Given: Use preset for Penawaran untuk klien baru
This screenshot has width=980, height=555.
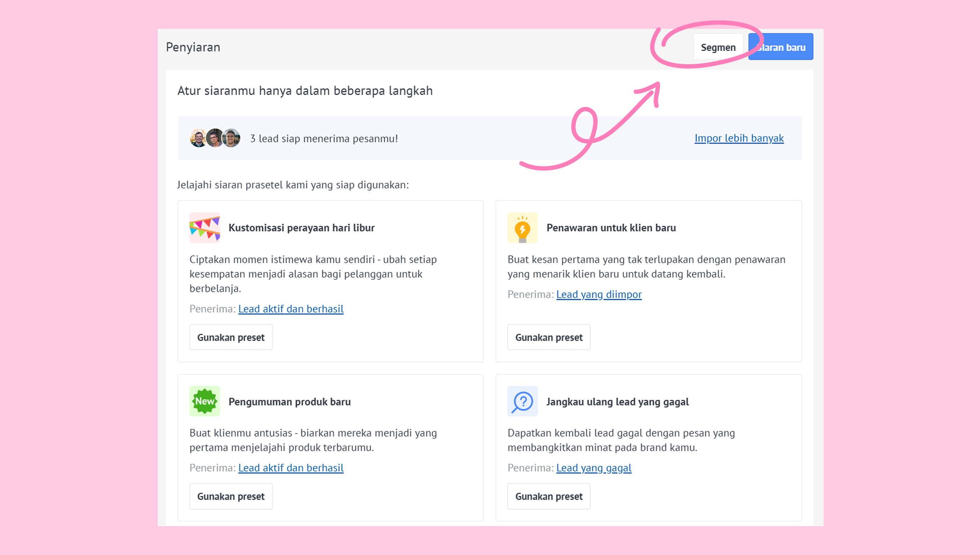Looking at the screenshot, I should (549, 337).
